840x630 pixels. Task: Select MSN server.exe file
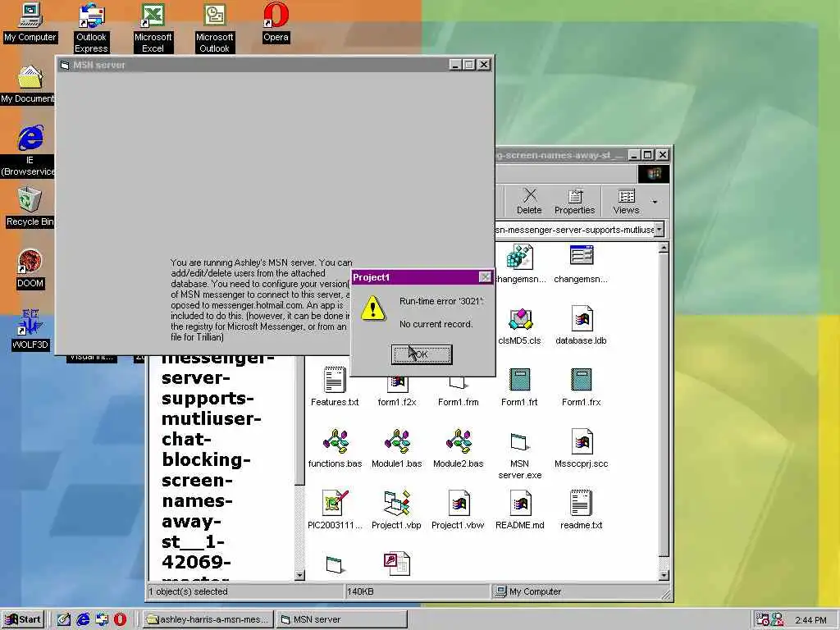(x=519, y=454)
